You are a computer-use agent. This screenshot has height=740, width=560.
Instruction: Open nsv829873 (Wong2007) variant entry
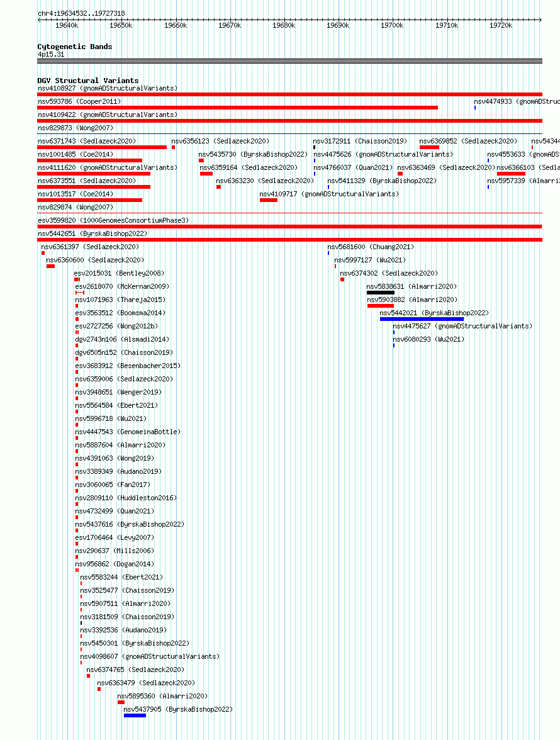point(76,128)
